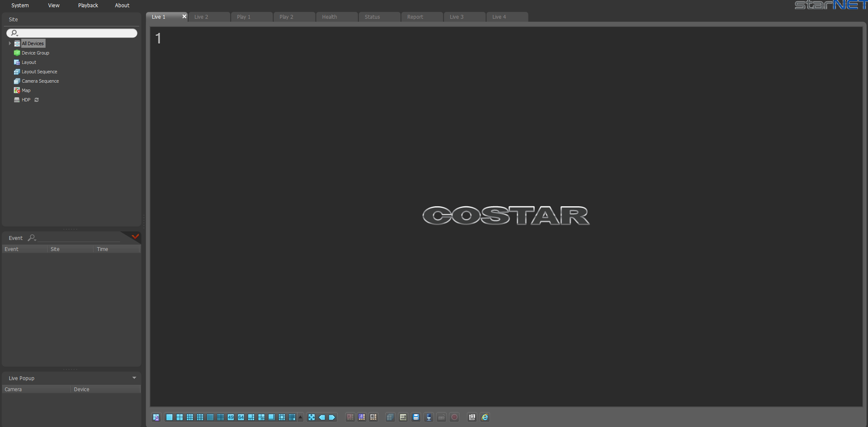Open the Playback menu

88,5
